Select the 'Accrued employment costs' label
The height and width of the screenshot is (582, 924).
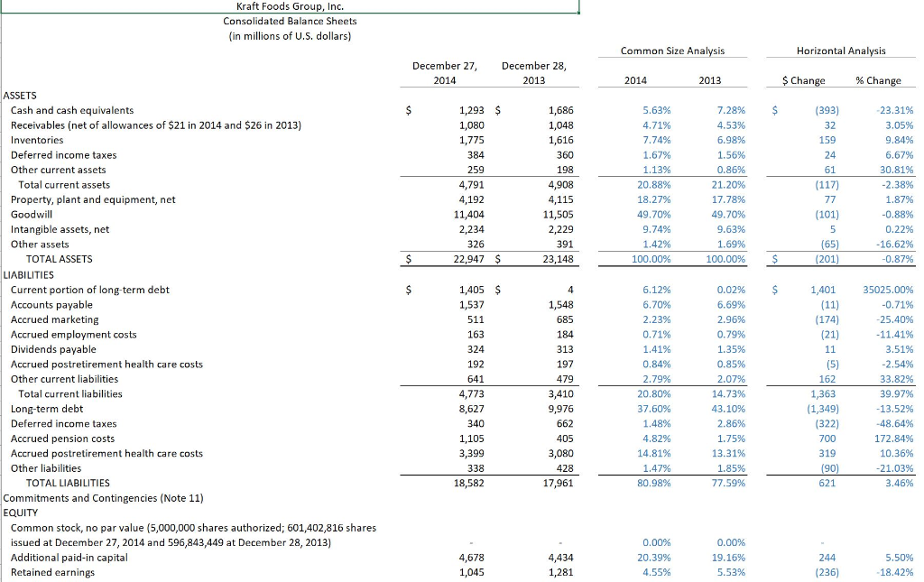tap(73, 335)
